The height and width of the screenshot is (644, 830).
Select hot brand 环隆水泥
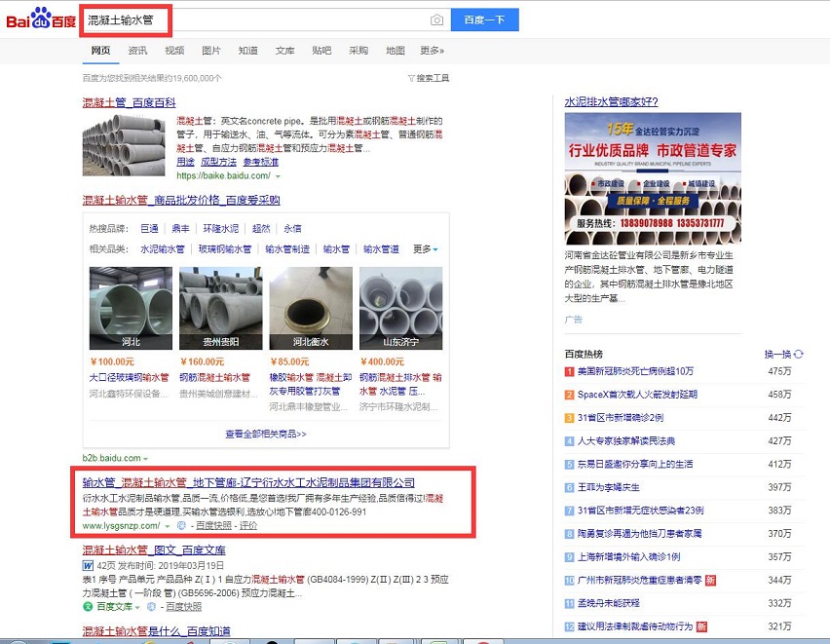[x=221, y=228]
